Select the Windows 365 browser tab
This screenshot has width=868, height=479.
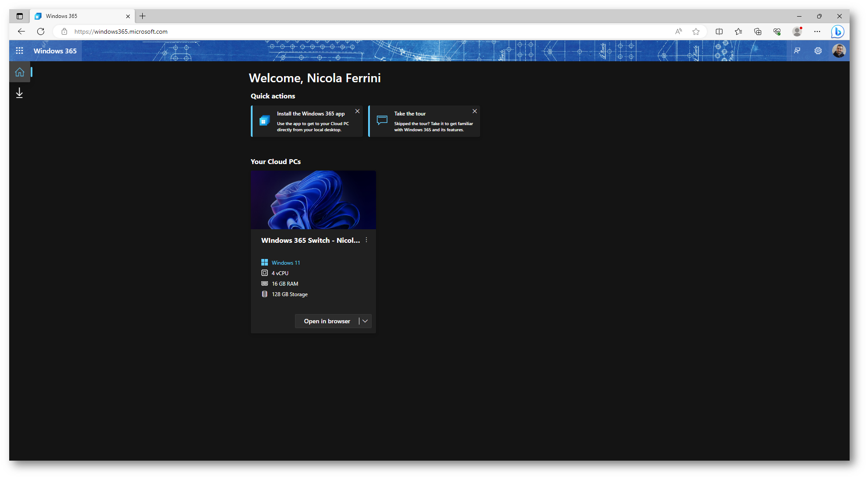[x=82, y=16]
